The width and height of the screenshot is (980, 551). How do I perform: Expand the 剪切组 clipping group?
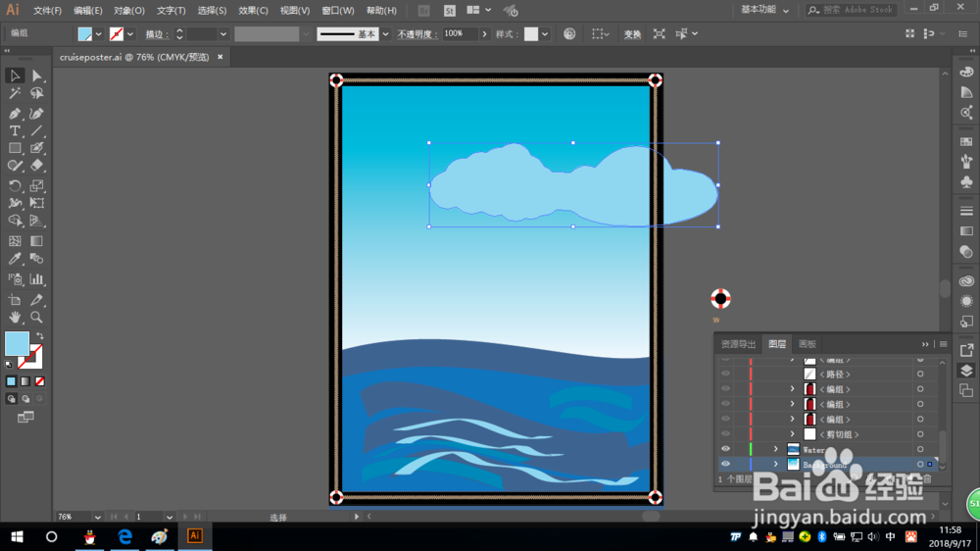[792, 434]
